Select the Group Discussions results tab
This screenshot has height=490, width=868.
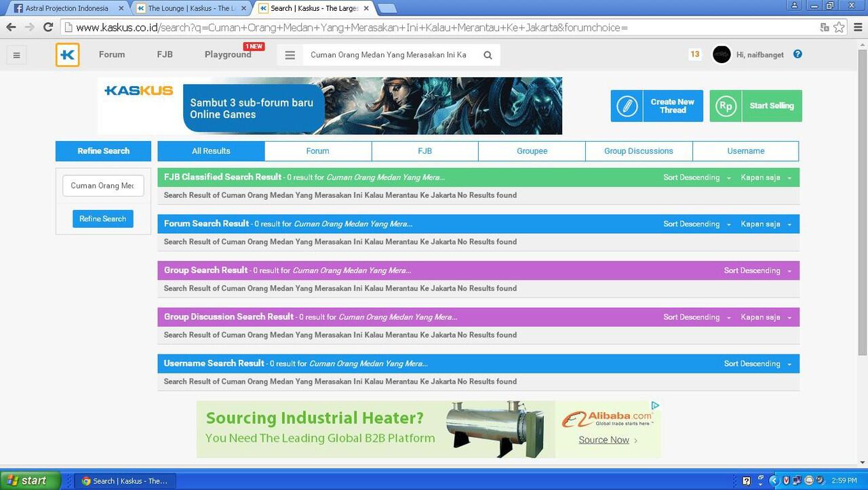coord(639,151)
